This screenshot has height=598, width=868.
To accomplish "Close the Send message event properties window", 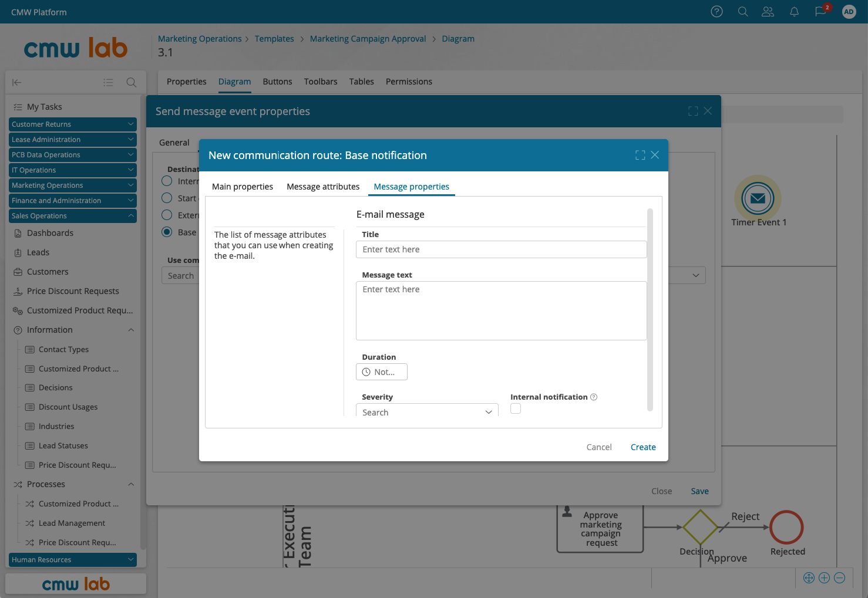I will (x=708, y=111).
